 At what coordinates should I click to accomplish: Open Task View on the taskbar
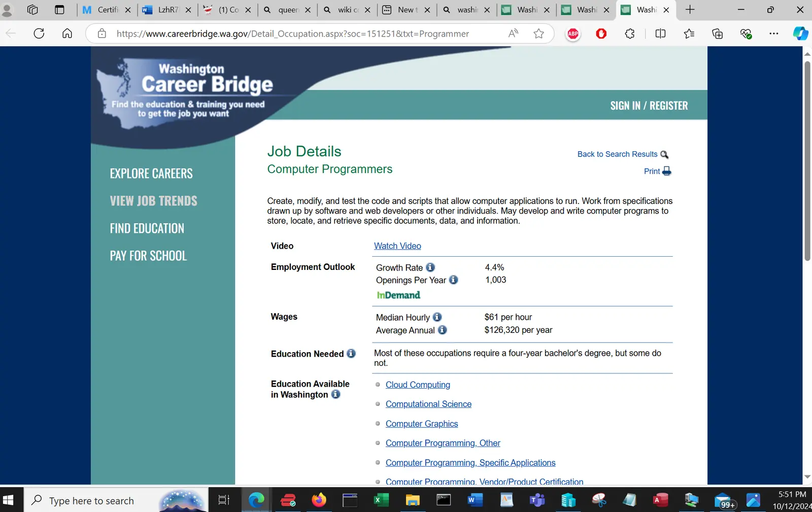coord(224,500)
